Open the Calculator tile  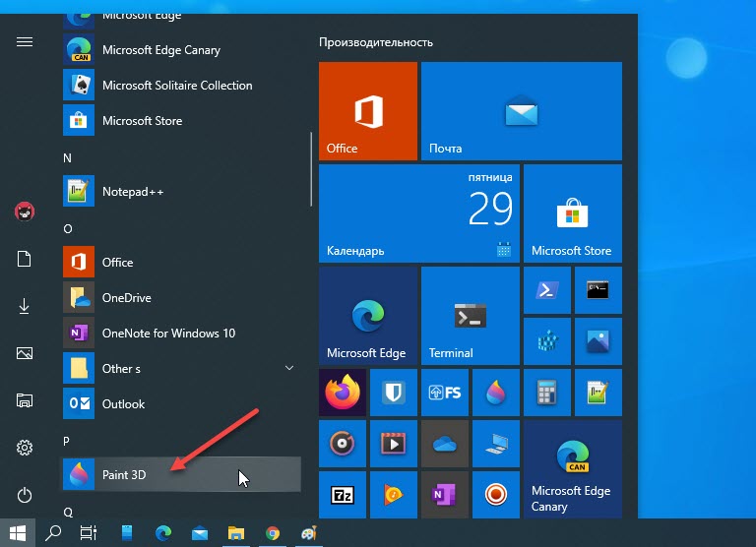tap(546, 393)
